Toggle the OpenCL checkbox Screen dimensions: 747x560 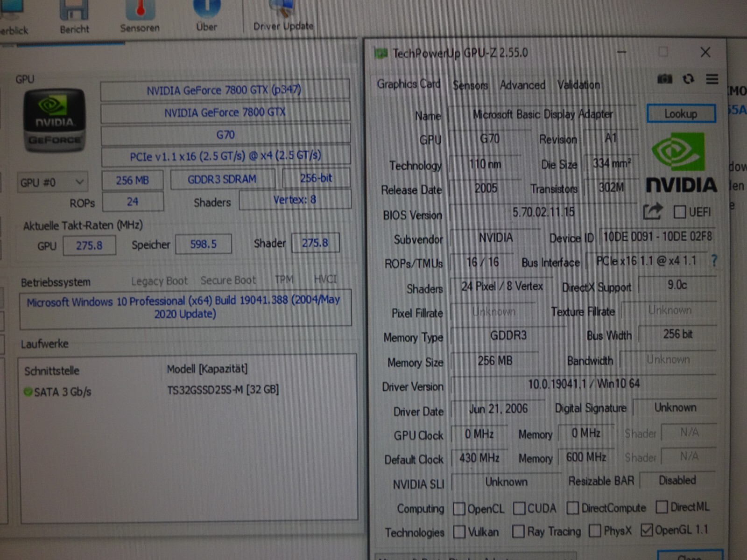(x=459, y=509)
